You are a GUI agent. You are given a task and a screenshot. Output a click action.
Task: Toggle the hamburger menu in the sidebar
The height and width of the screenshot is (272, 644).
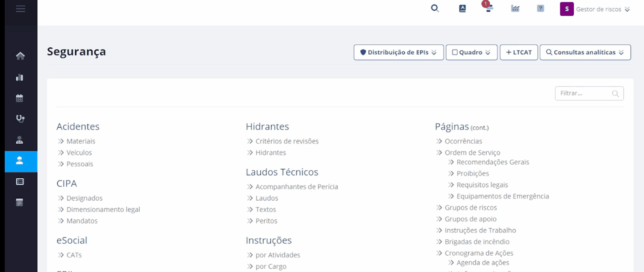21,9
